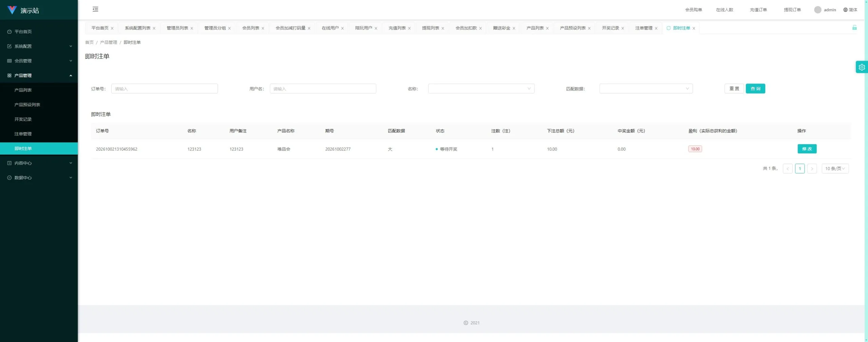Close the 会员列表 tab
The width and height of the screenshot is (868, 342).
point(263,28)
